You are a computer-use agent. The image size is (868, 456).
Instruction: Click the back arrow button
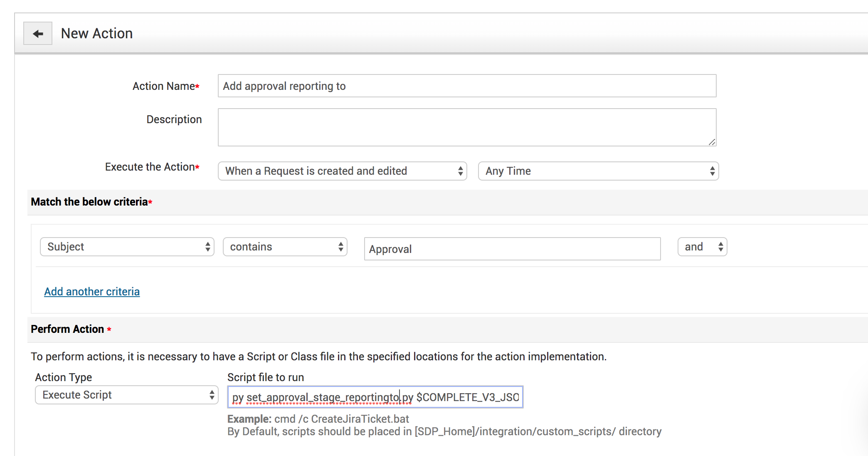coord(38,34)
